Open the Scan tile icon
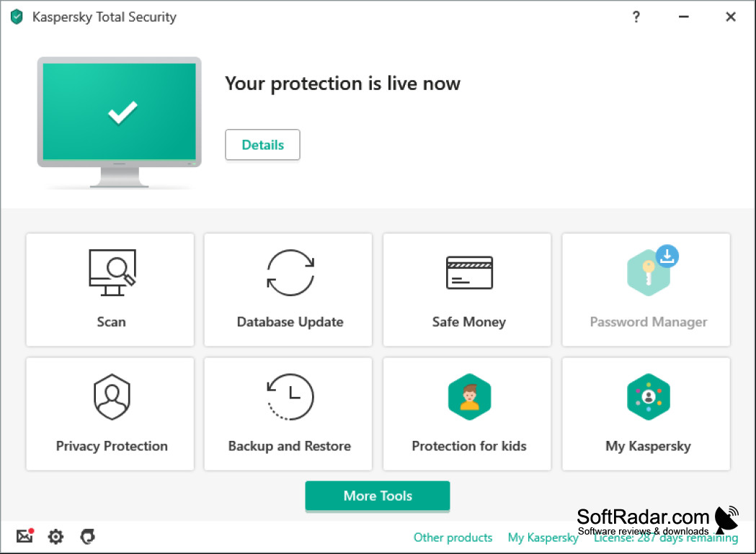This screenshot has width=756, height=554. (112, 272)
